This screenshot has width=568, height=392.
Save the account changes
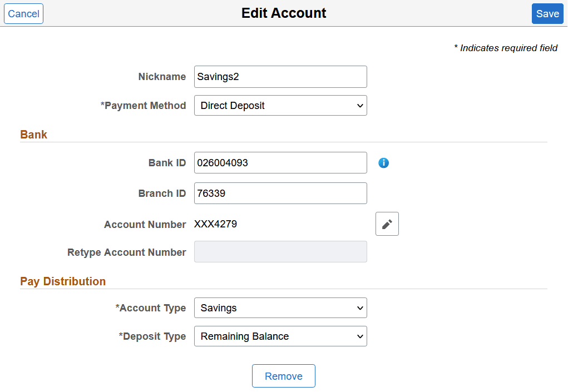click(547, 13)
